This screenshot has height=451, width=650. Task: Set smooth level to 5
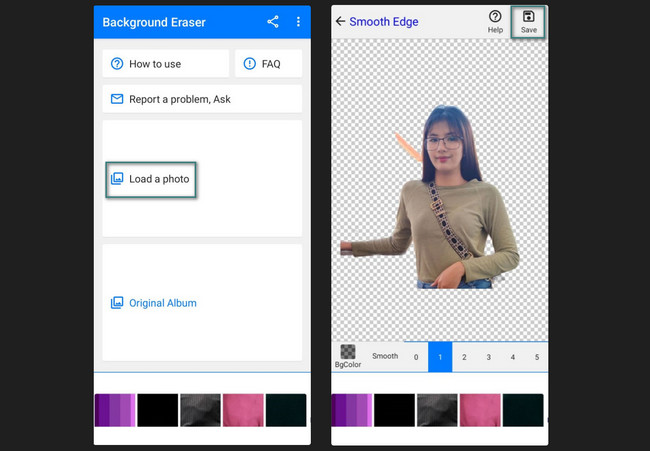click(537, 357)
